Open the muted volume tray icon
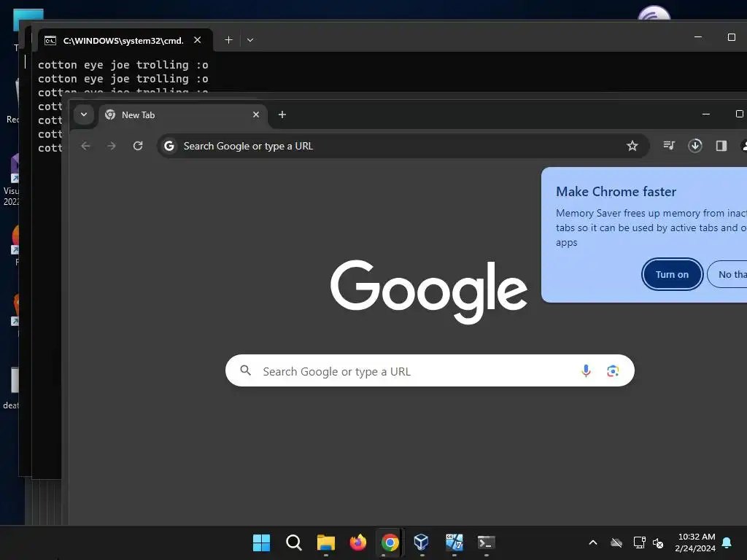Screen dimensions: 747x560 pos(658,542)
